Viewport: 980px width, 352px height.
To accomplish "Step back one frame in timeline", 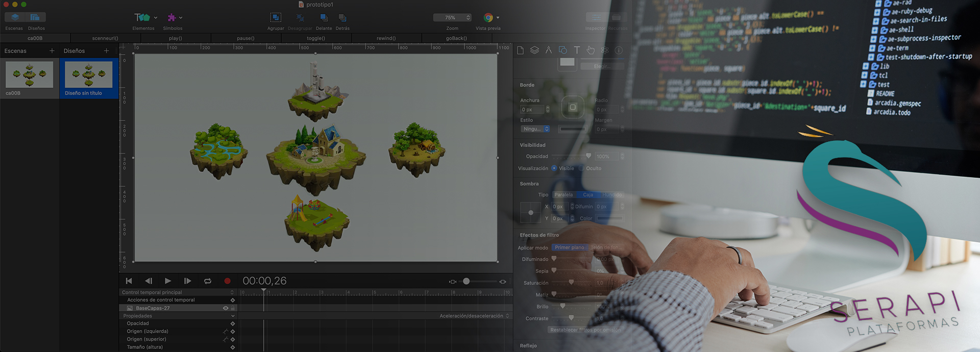I will pyautogui.click(x=149, y=281).
